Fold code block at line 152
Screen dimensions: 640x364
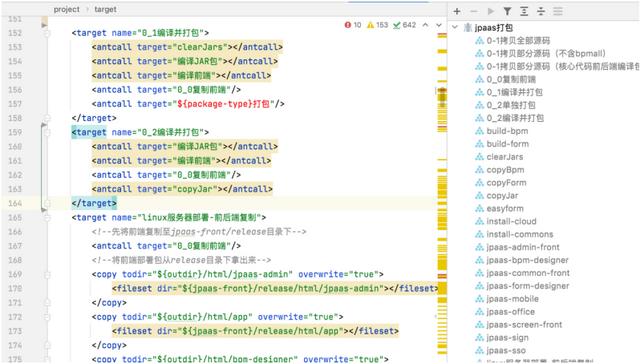pos(47,33)
